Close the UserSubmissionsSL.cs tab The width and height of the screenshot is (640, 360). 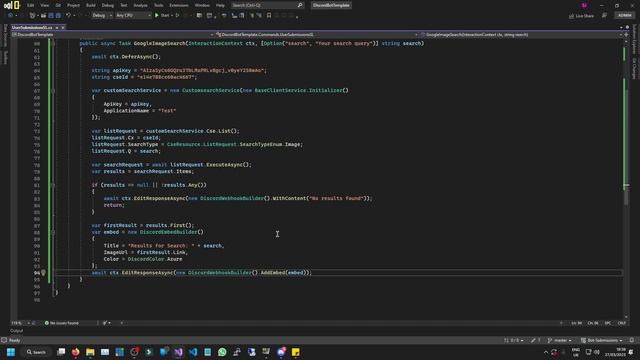62,27
